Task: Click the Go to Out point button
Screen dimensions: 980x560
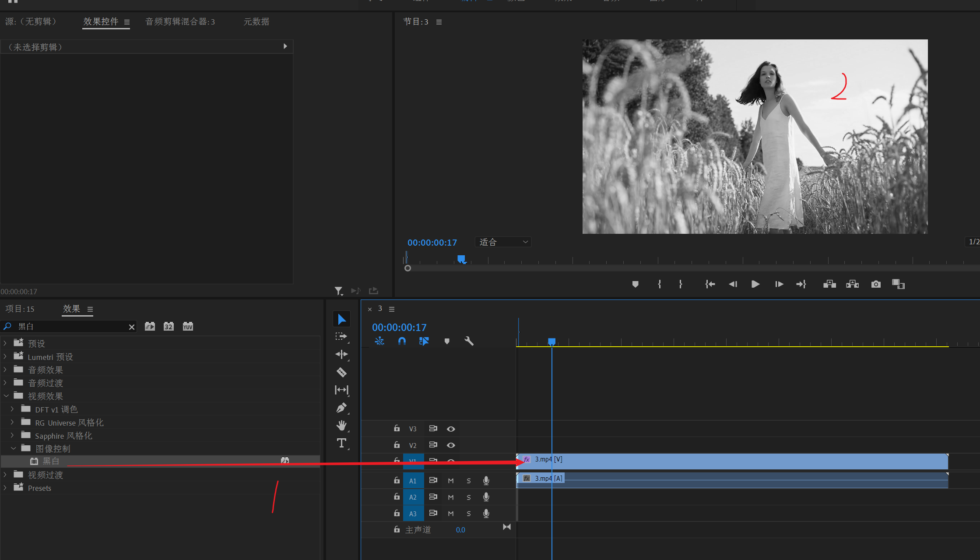Action: pyautogui.click(x=801, y=284)
